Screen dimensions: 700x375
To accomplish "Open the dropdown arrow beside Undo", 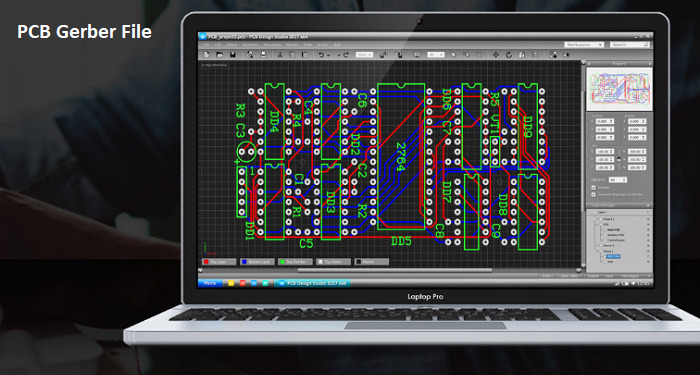I will click(329, 55).
